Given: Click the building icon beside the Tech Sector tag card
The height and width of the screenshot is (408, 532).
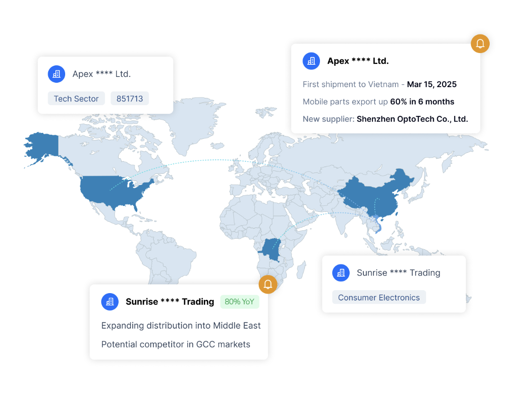Looking at the screenshot, I should click(x=56, y=74).
